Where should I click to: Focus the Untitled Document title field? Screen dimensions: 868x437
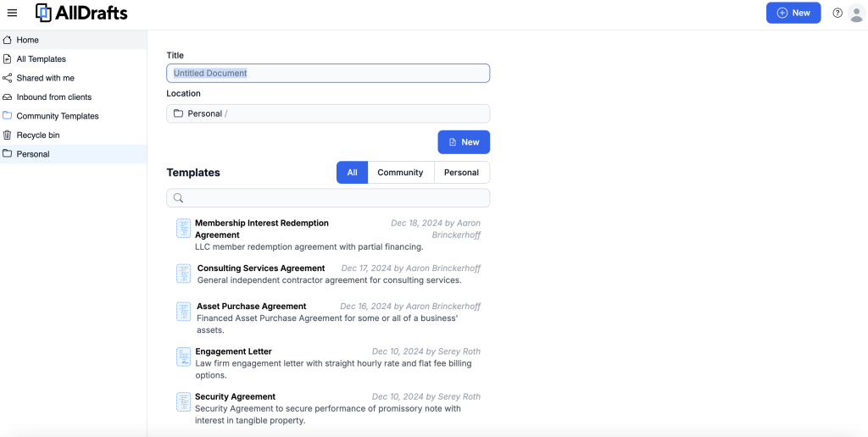(328, 74)
